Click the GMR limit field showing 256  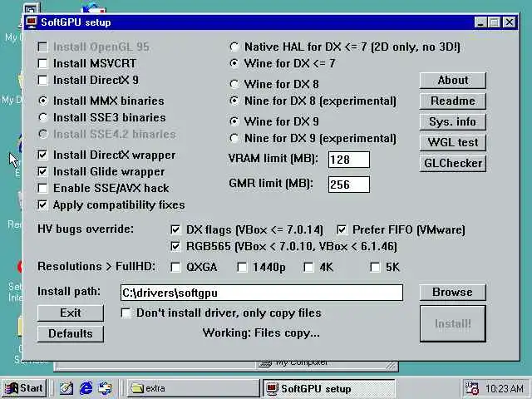[349, 185]
